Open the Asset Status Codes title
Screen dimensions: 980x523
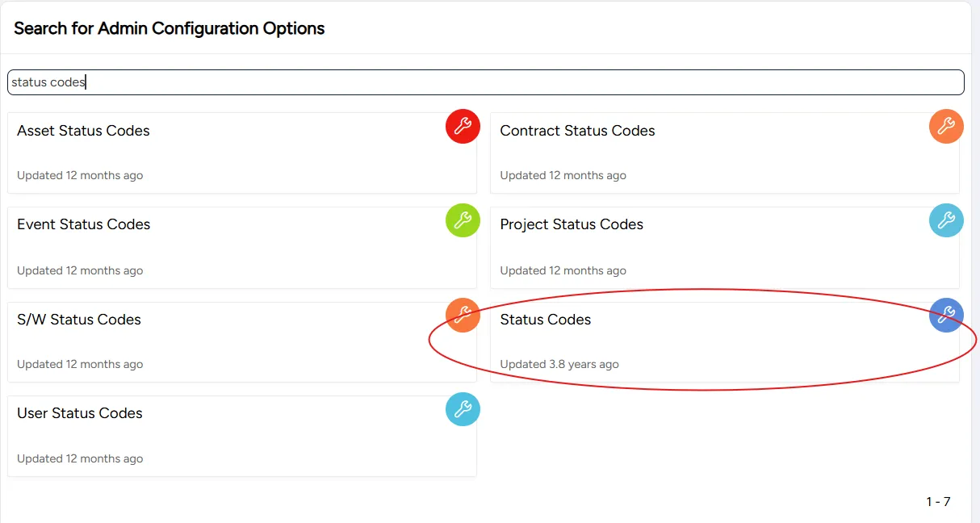[83, 131]
